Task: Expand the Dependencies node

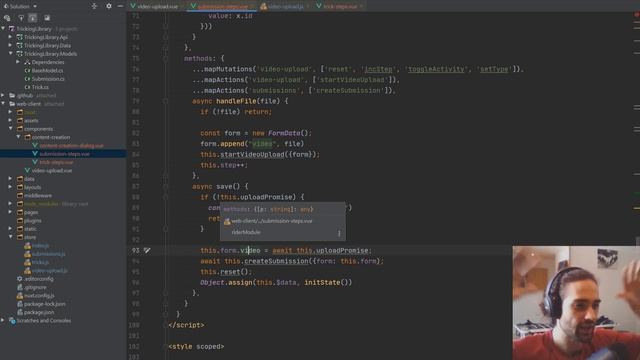Action: 18,62
